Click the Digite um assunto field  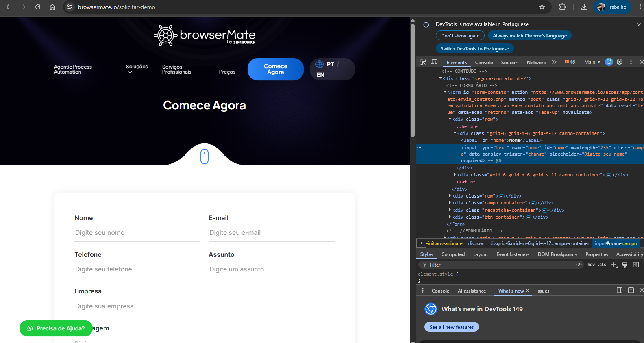(272, 269)
